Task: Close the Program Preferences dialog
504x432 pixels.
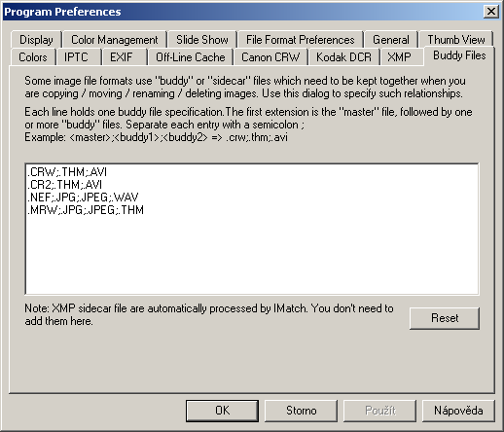Action: click(x=491, y=12)
